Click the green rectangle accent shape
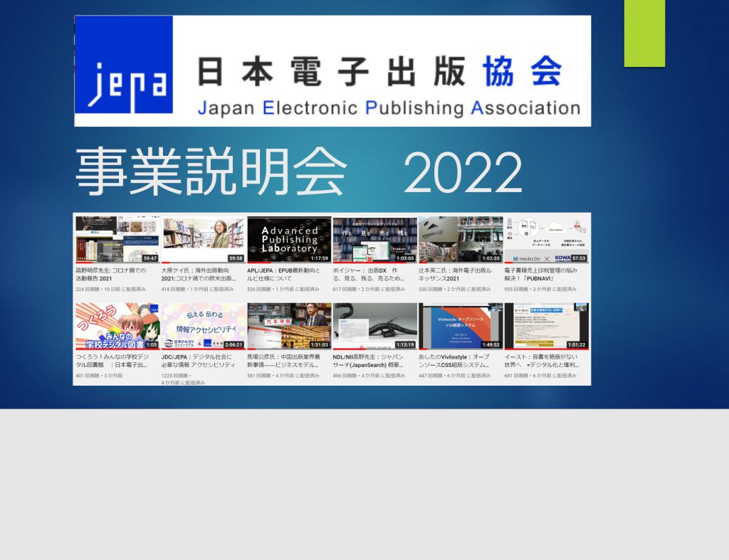This screenshot has width=729, height=560. pyautogui.click(x=644, y=33)
